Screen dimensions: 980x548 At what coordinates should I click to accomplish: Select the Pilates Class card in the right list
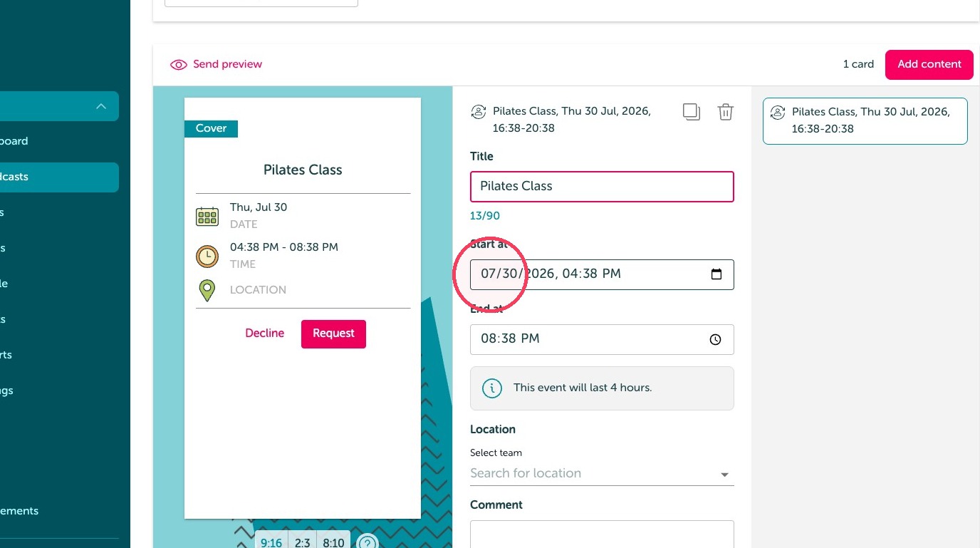click(865, 120)
